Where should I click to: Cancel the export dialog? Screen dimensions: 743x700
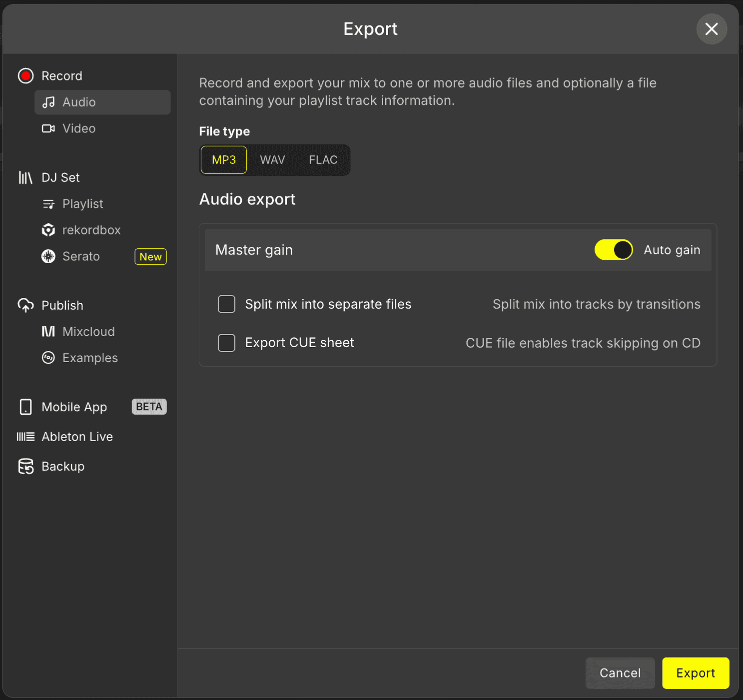[x=620, y=673]
